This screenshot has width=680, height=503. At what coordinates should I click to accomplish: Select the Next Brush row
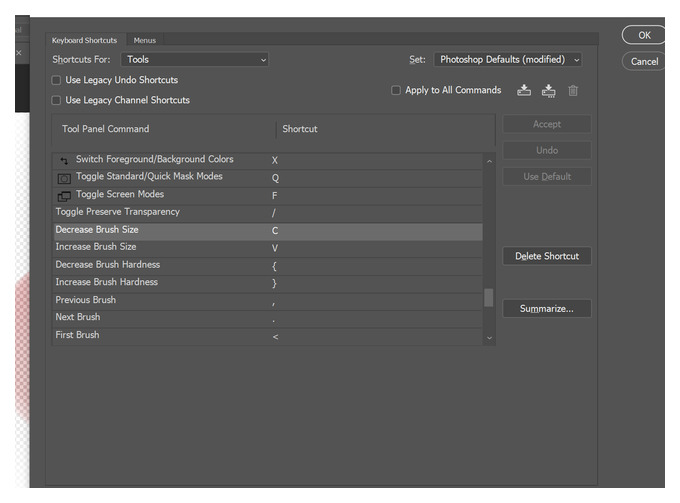268,319
